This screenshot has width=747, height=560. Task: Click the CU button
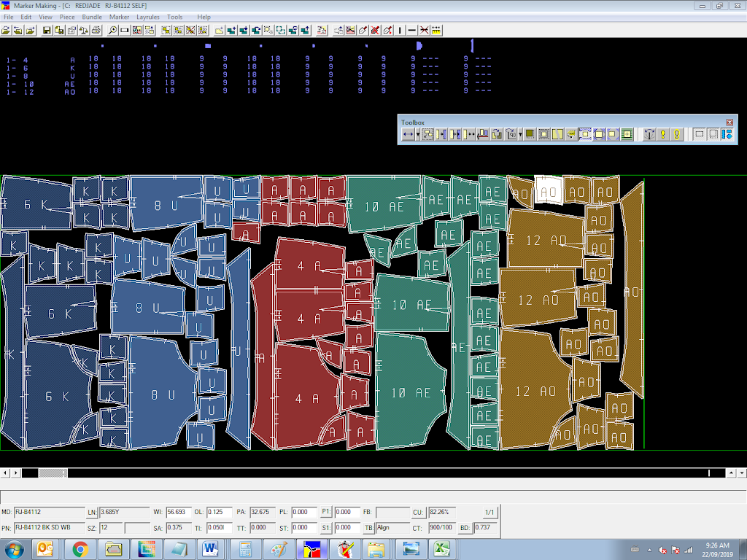tap(418, 513)
